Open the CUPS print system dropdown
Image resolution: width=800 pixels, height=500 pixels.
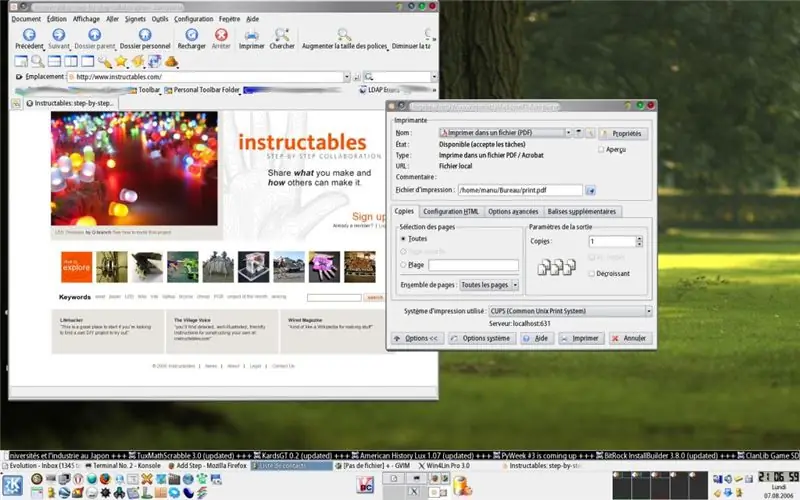coord(570,311)
